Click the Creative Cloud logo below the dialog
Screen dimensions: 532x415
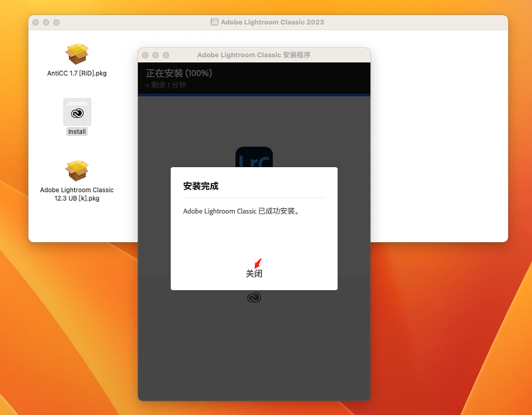pyautogui.click(x=254, y=297)
